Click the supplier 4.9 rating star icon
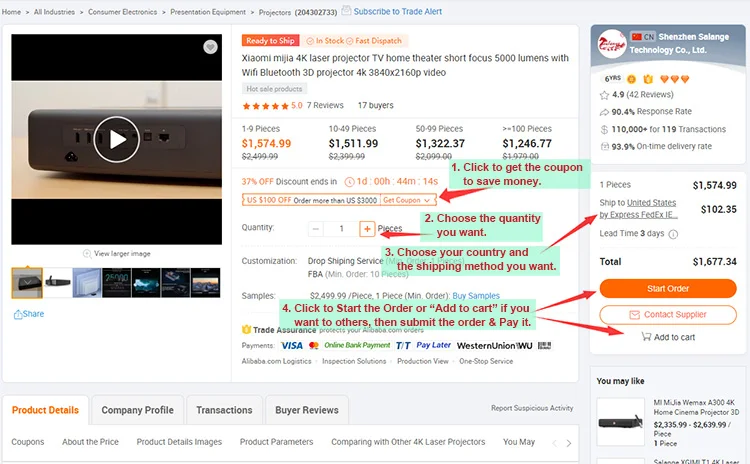 click(x=604, y=95)
